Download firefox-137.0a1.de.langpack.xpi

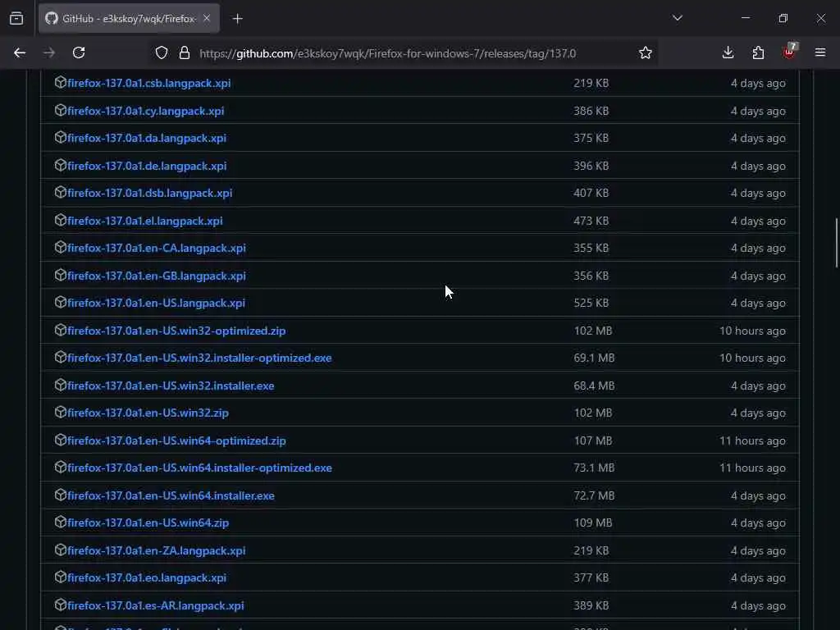[147, 166]
